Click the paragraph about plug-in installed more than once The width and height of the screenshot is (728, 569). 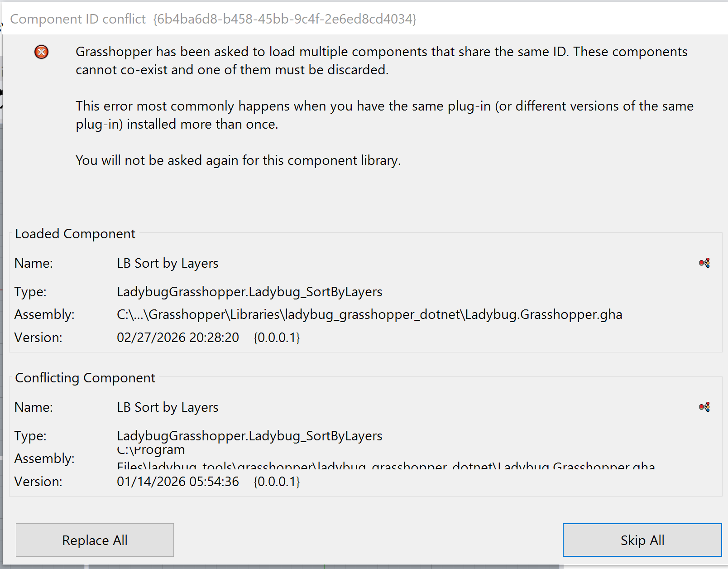pos(384,115)
